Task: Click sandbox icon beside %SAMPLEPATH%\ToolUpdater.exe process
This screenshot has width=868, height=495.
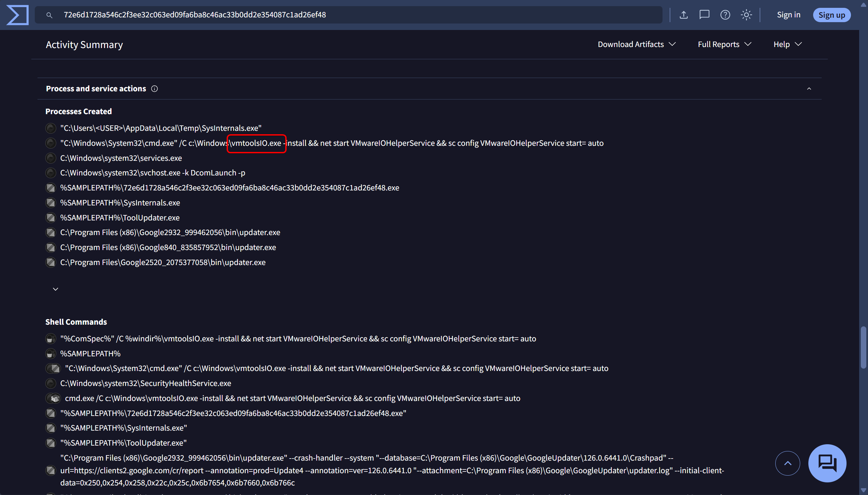Action: (51, 218)
